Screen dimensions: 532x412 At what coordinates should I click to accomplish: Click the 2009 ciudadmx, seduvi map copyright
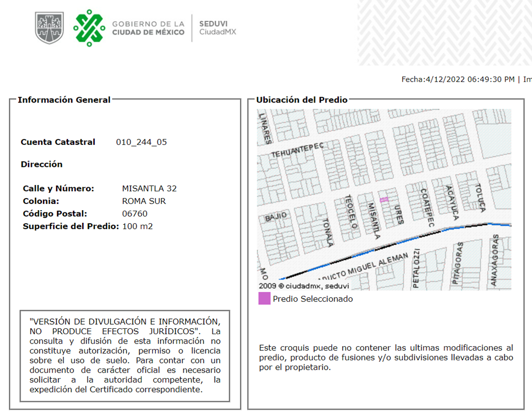tap(304, 286)
